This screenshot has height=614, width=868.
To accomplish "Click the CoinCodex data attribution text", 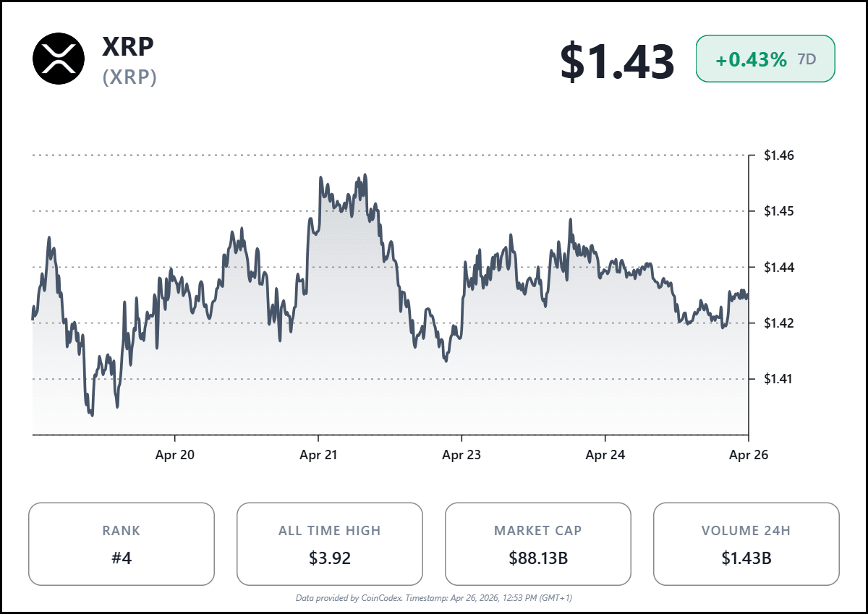I will tap(434, 598).
